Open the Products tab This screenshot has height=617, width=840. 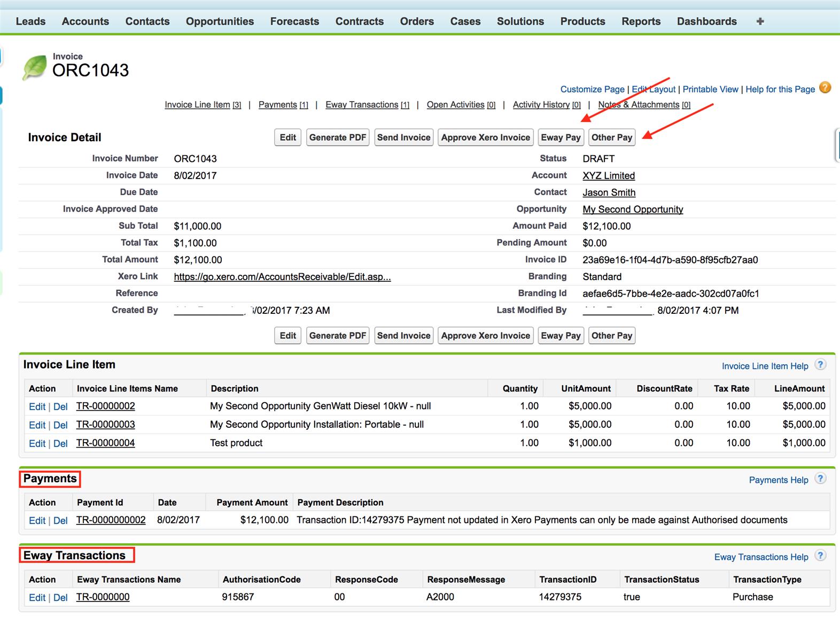[583, 21]
